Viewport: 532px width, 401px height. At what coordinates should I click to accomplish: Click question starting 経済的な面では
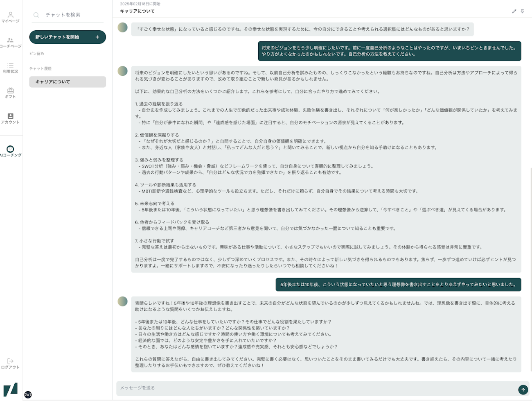click(206, 340)
